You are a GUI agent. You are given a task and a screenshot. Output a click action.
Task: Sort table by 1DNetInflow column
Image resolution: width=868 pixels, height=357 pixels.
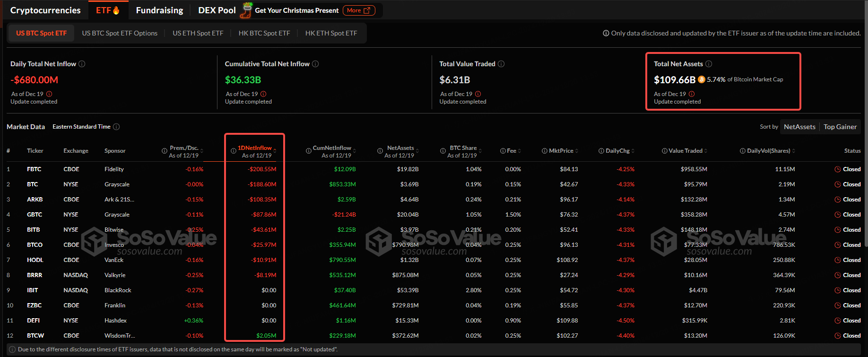tap(255, 148)
